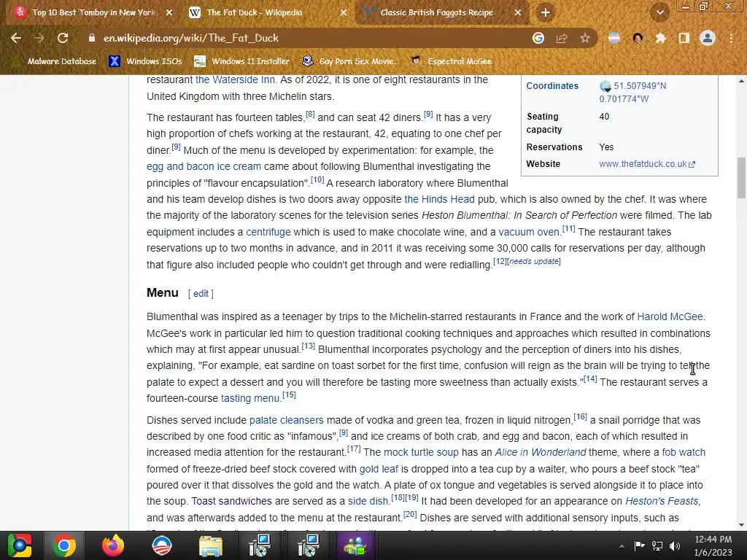Screen dimensions: 747x560
Task: Bookmark this page with star
Action: tap(585, 38)
